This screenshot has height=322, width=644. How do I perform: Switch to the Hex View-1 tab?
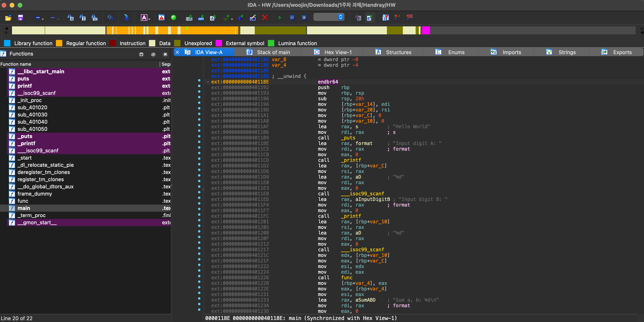[x=338, y=52]
